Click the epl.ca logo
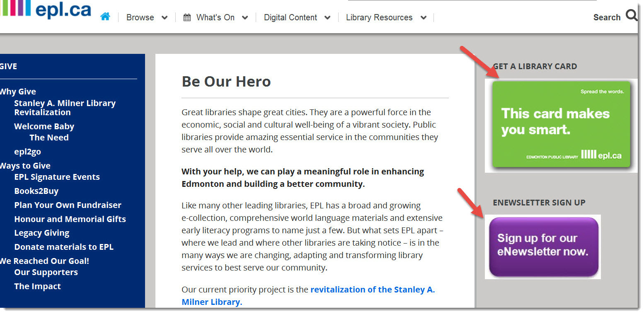The image size is (644, 314). click(x=46, y=9)
